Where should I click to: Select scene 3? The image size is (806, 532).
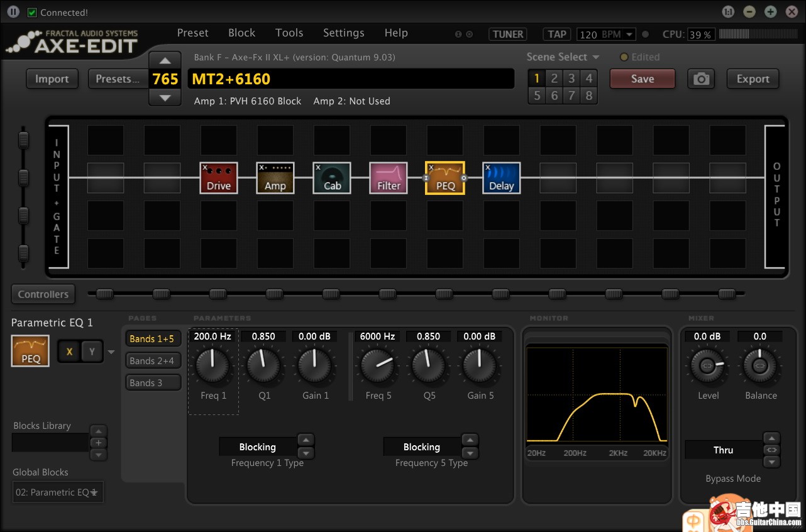[x=571, y=79]
